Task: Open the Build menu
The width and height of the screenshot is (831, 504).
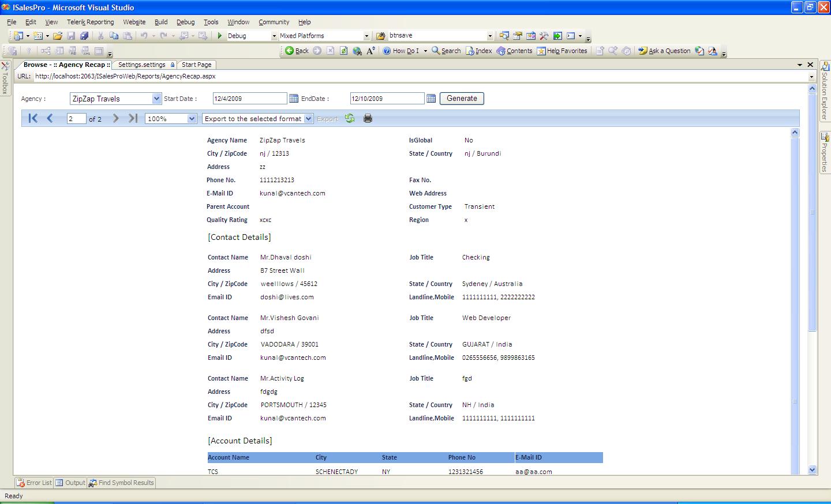Action: click(x=161, y=22)
